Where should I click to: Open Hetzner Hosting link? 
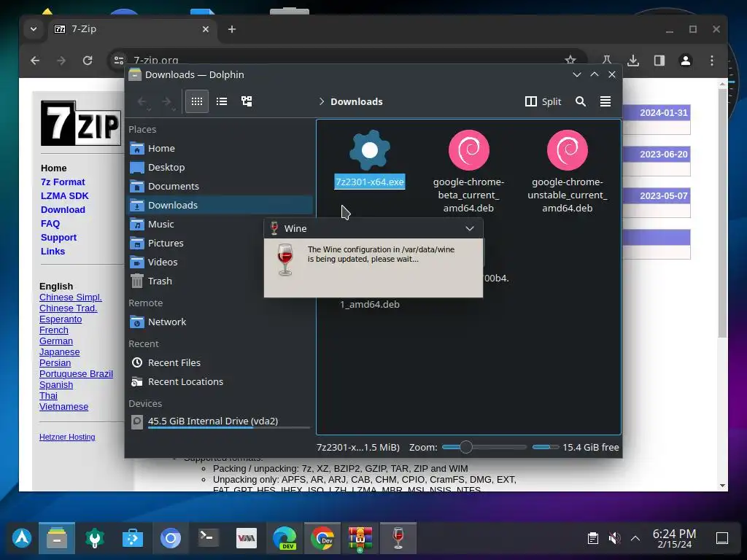67,437
